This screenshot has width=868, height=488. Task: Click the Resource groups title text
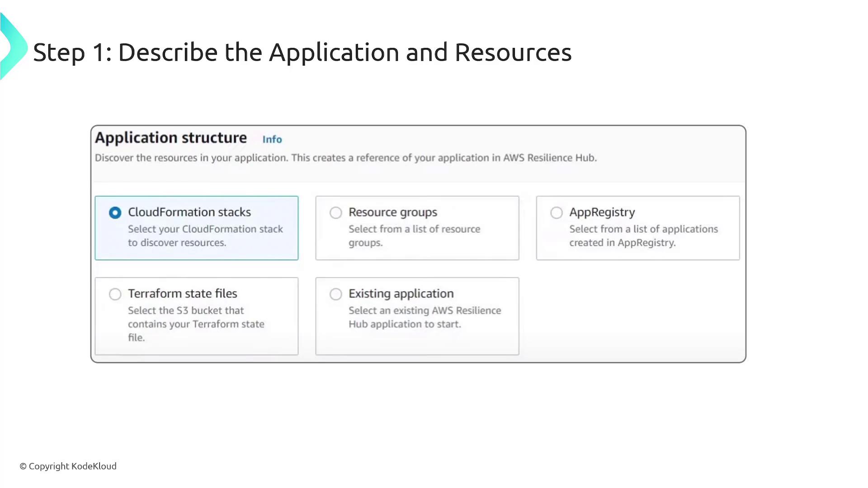pyautogui.click(x=393, y=212)
